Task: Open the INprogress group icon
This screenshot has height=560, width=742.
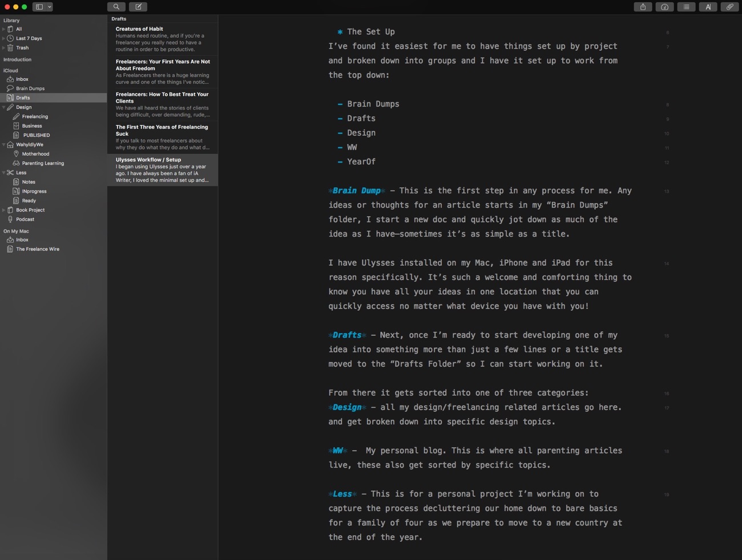Action: pos(17,191)
